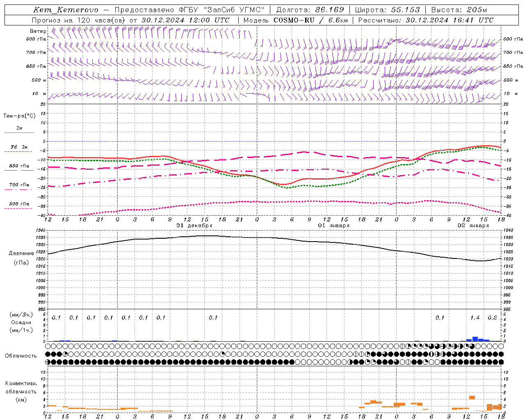Click the (мм/1ч.) precipitation unit label
525x420 pixels.
point(21,330)
